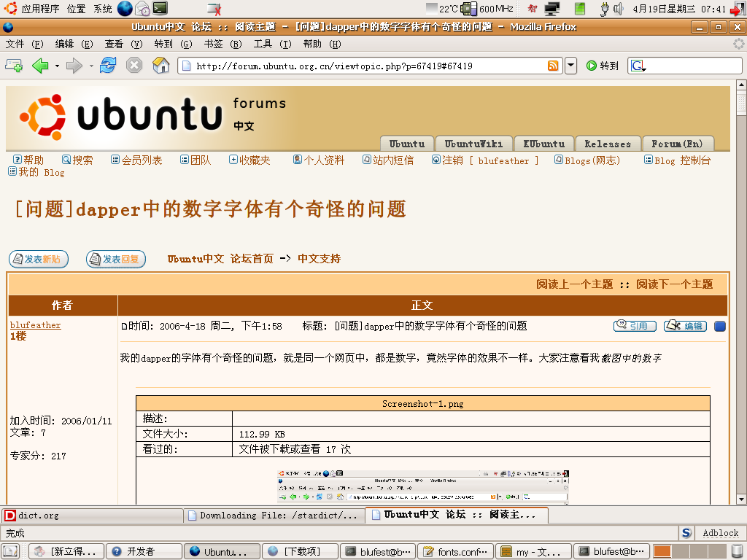
Task: Open the 会员列表 member list link
Action: pyautogui.click(x=136, y=160)
